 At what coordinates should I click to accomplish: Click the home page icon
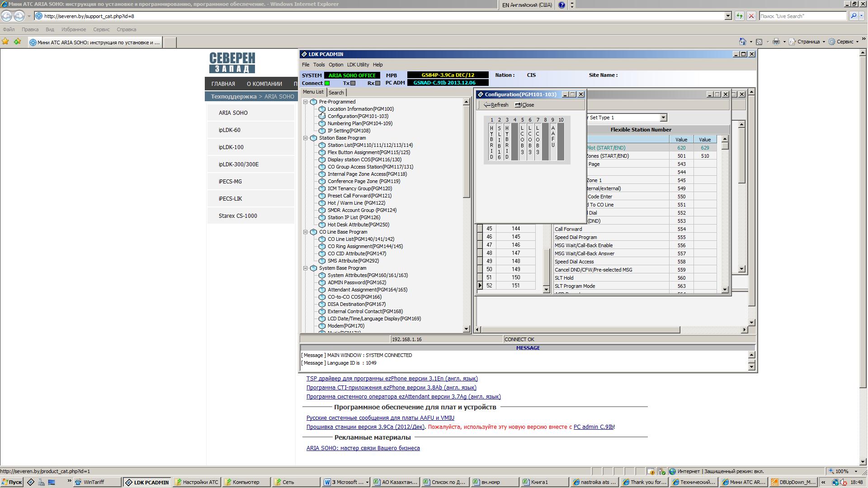click(x=742, y=42)
